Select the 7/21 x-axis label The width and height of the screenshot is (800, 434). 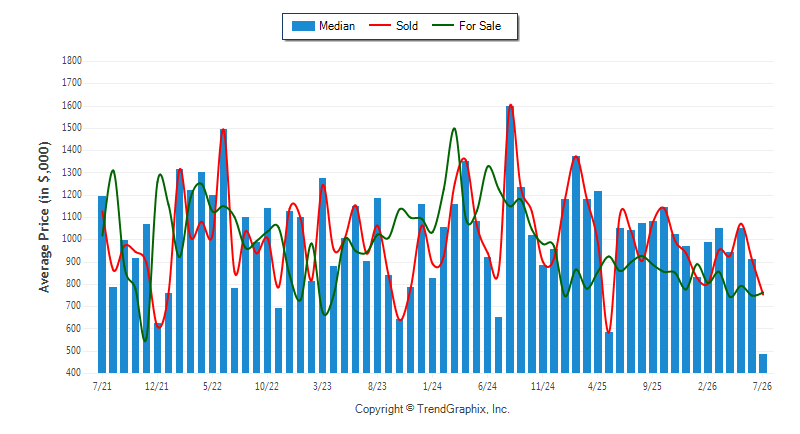coord(102,386)
